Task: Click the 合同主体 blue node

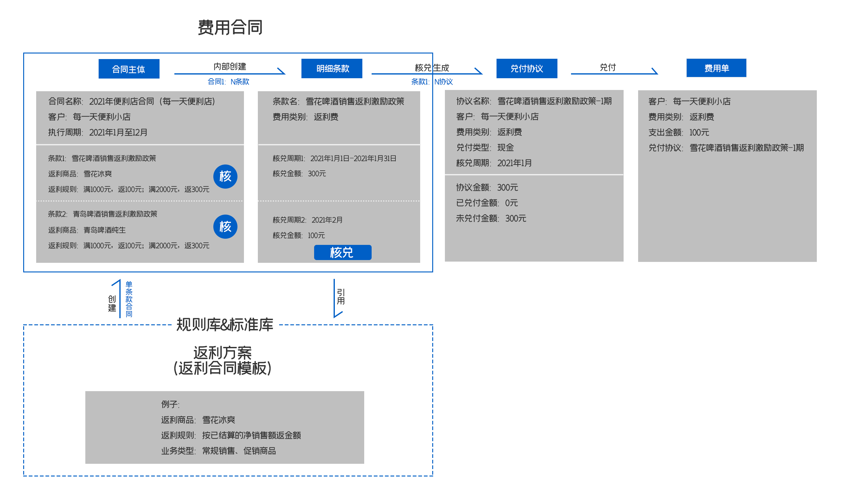Action: pos(129,69)
